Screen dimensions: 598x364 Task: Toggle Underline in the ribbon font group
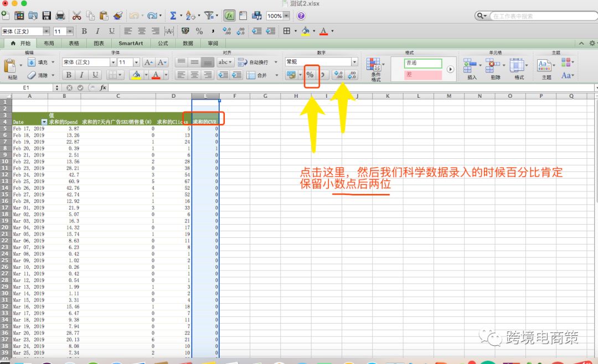click(x=95, y=75)
